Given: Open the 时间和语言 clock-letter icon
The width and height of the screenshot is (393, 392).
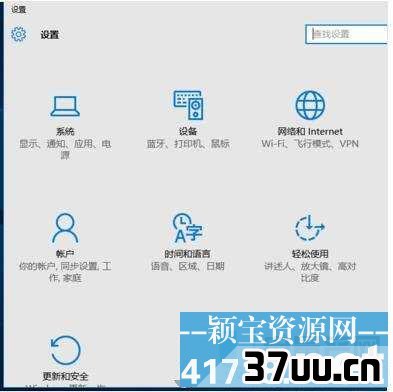Looking at the screenshot, I should [x=187, y=228].
